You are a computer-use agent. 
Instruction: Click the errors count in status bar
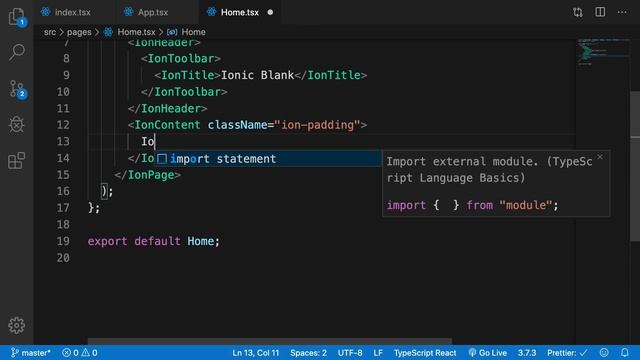70,353
